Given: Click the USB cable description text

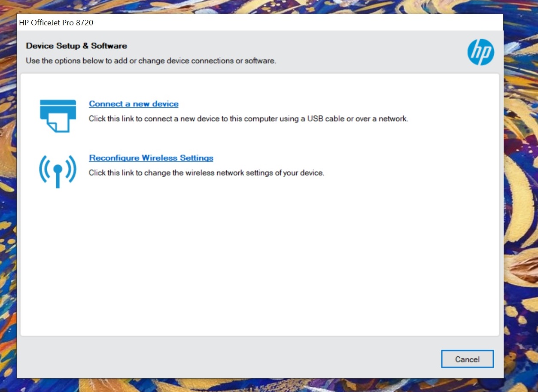Looking at the screenshot, I should pyautogui.click(x=248, y=119).
